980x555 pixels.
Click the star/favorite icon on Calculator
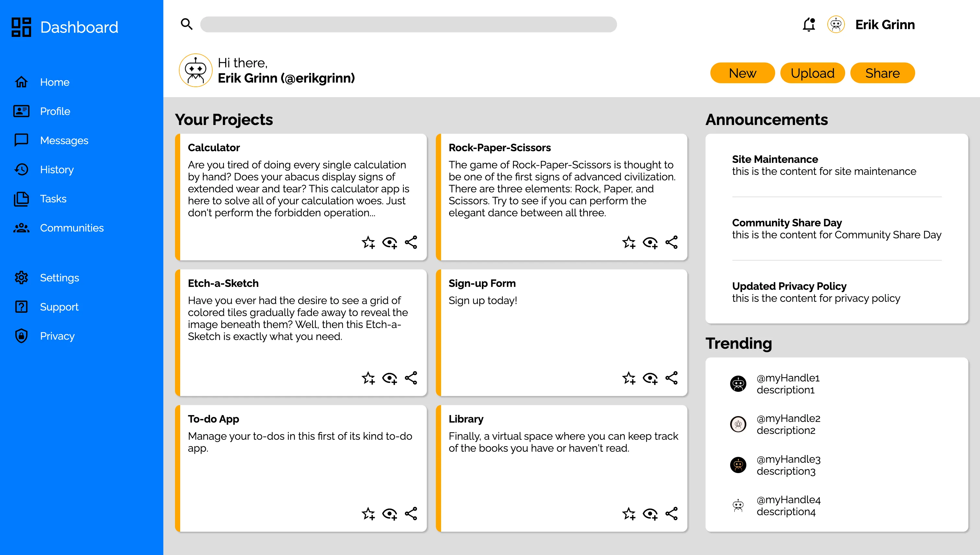click(369, 242)
